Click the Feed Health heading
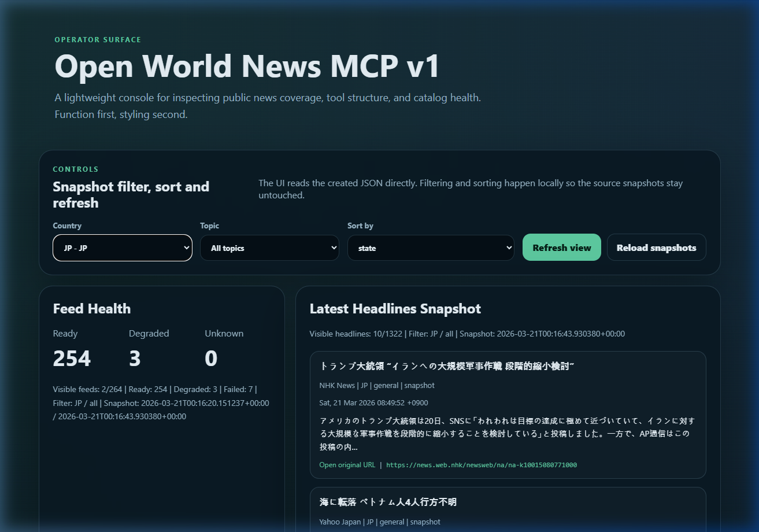 (92, 309)
